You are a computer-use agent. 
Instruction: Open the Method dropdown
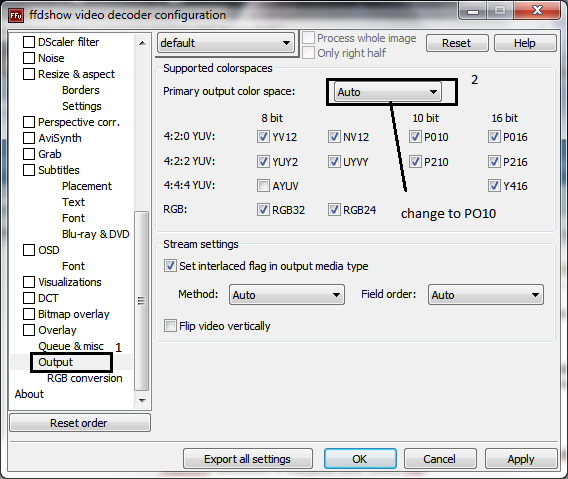pyautogui.click(x=287, y=295)
